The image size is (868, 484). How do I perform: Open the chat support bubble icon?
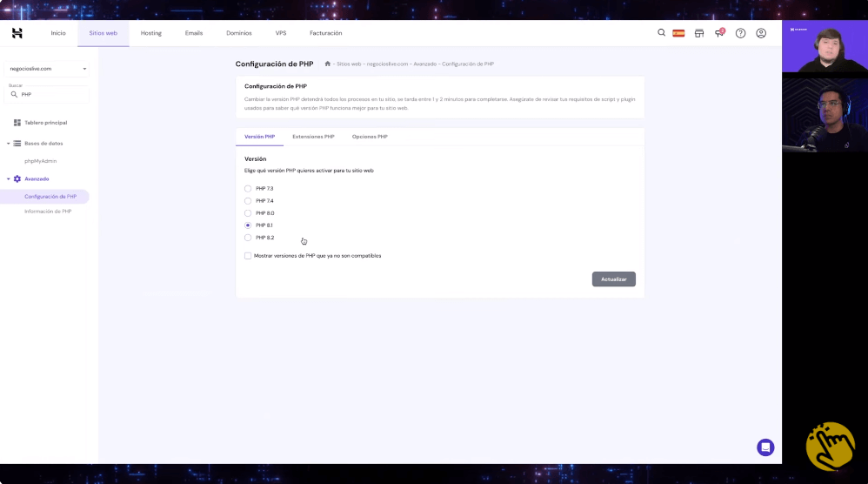point(765,447)
